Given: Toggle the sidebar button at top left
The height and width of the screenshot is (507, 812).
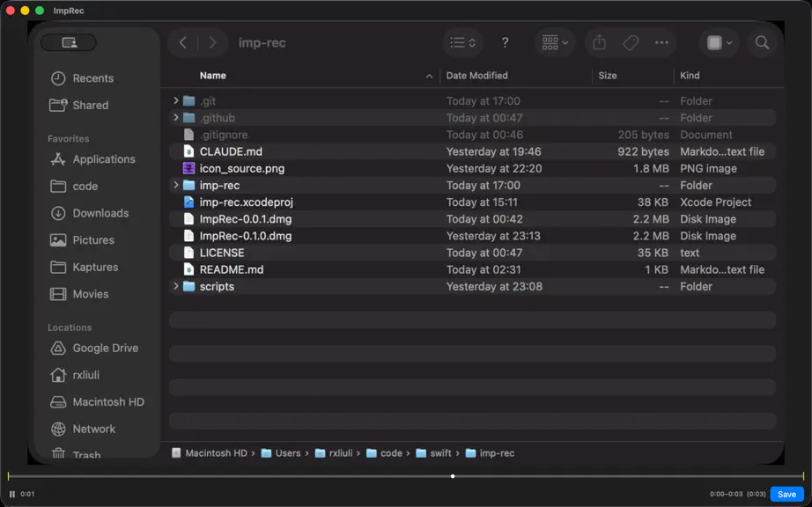Looking at the screenshot, I should (69, 42).
